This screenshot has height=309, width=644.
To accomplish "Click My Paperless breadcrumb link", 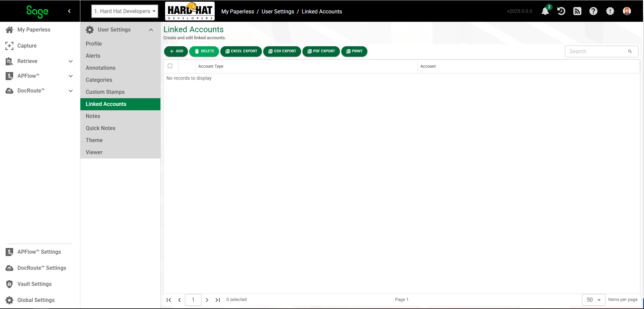I will (238, 11).
